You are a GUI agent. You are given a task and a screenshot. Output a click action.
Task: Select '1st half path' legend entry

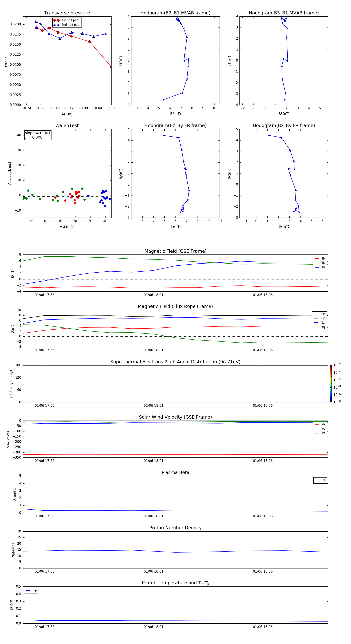67,20
